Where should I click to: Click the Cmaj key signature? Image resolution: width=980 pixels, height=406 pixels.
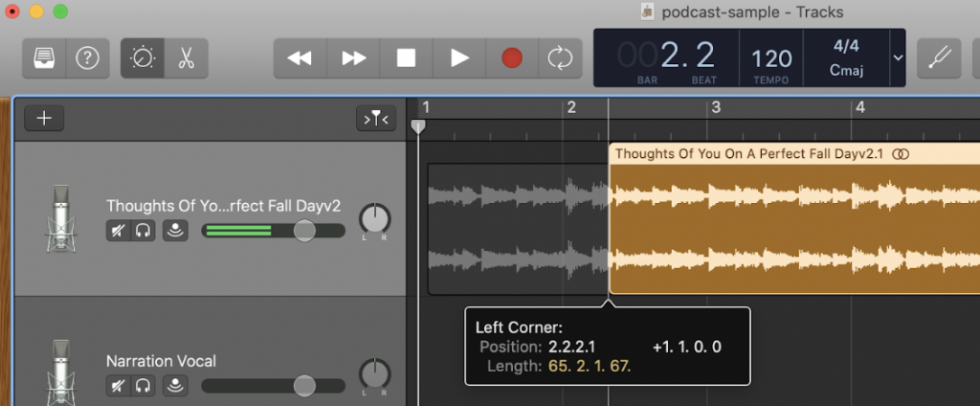[846, 70]
